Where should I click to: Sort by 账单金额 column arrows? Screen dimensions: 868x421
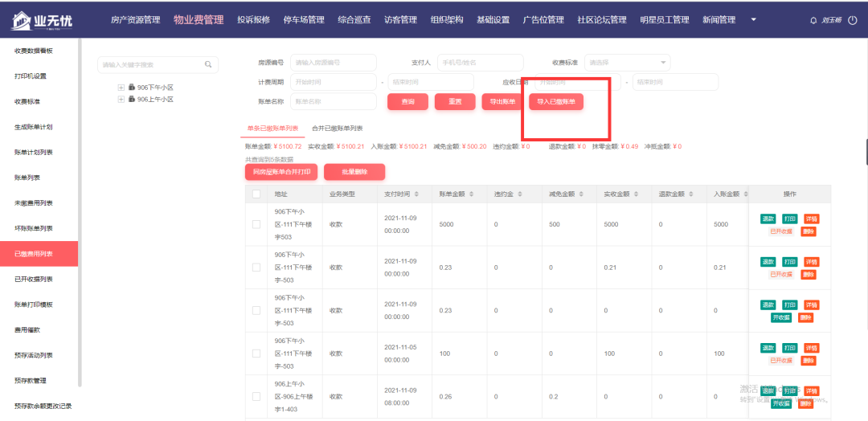pyautogui.click(x=471, y=194)
